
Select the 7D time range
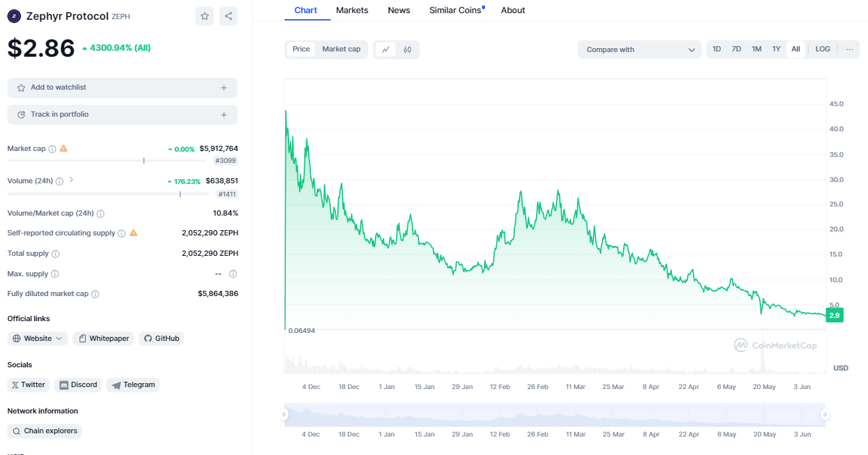pos(736,49)
